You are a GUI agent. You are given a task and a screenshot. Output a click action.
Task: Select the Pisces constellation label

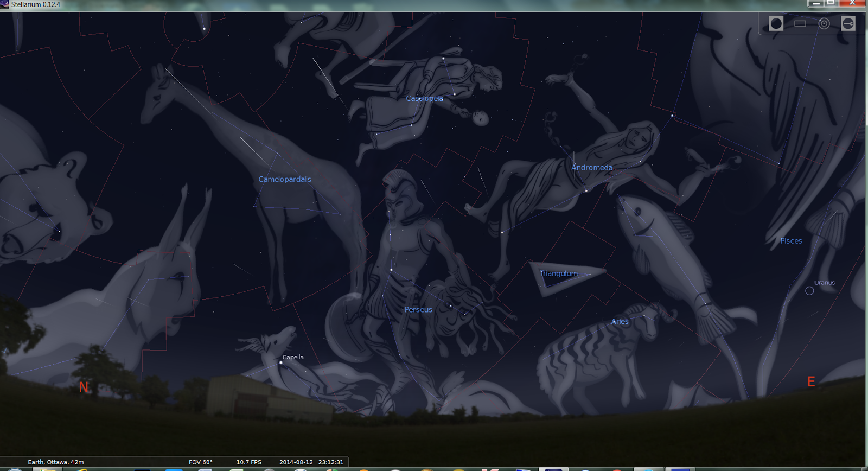pyautogui.click(x=791, y=241)
